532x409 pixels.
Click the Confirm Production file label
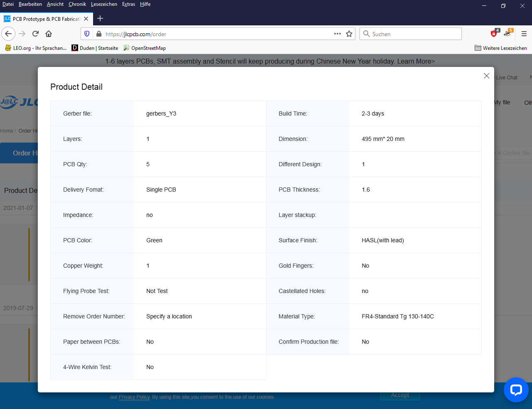click(309, 342)
